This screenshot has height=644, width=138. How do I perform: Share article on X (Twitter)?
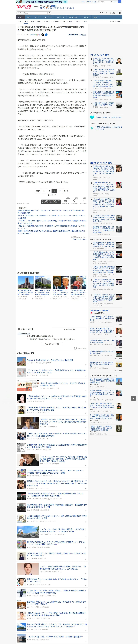[43, 35]
